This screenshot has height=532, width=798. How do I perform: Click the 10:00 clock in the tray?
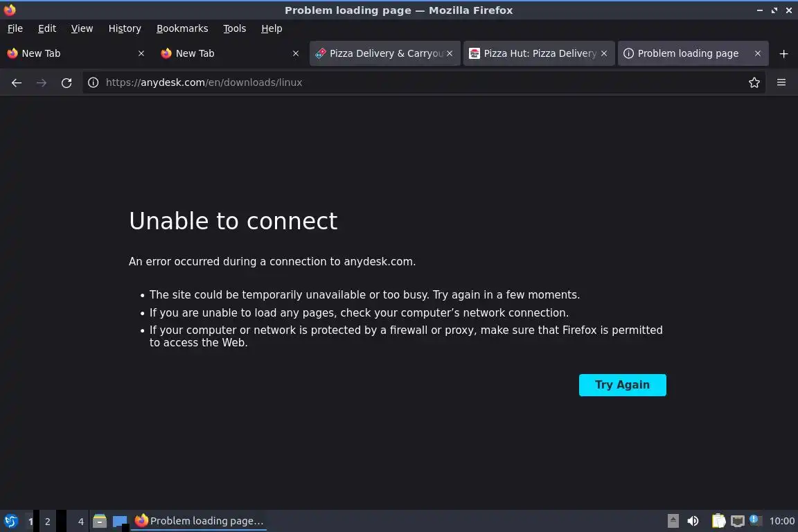pos(781,521)
